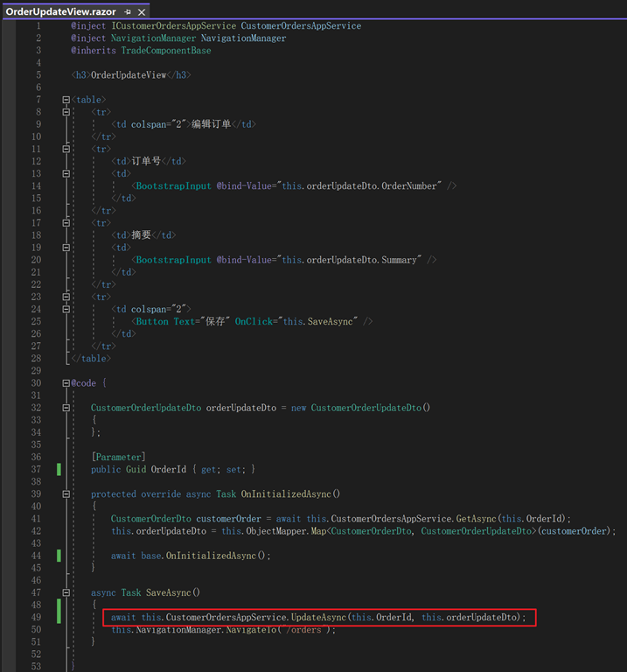Image resolution: width=627 pixels, height=672 pixels.
Task: Click this.SaveAsync handler on line 25
Action: click(x=317, y=321)
